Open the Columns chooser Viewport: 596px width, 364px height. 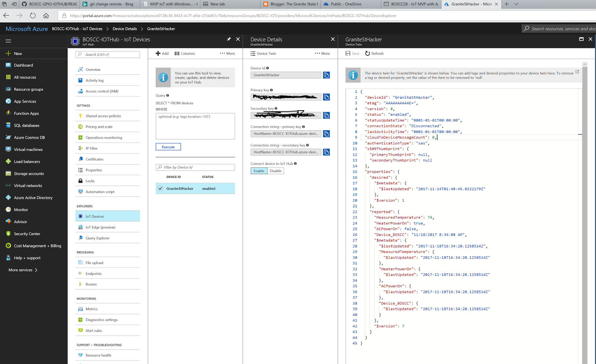click(185, 54)
